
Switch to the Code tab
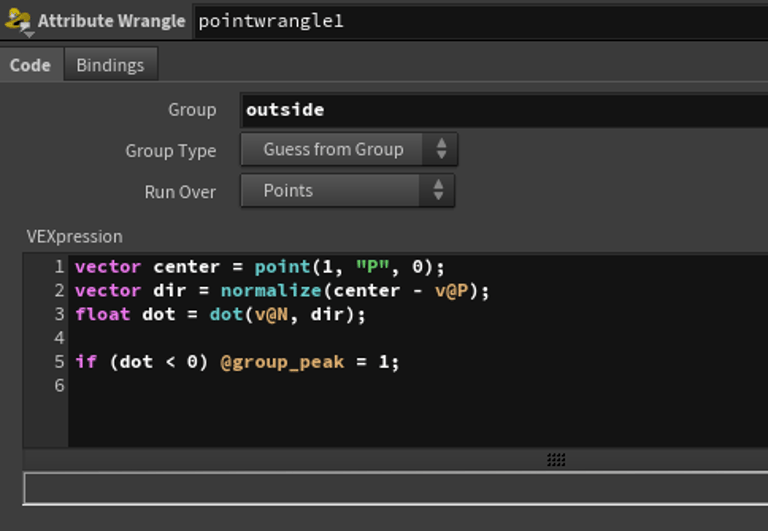(31, 65)
